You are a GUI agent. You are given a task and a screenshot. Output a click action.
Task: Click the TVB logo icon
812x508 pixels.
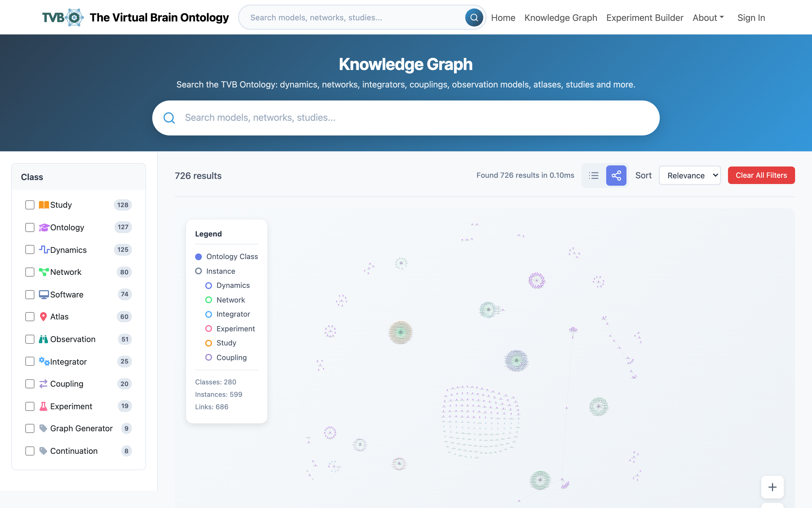(63, 17)
